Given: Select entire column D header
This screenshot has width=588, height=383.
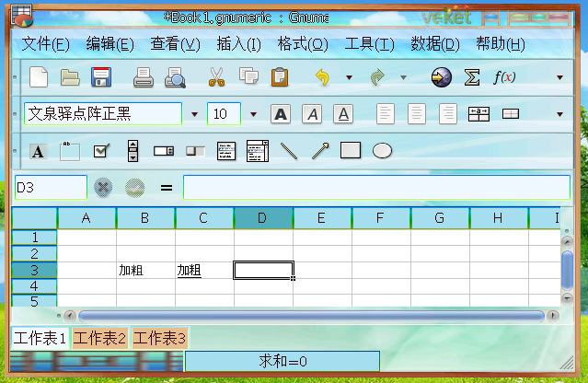Looking at the screenshot, I should pos(263,218).
